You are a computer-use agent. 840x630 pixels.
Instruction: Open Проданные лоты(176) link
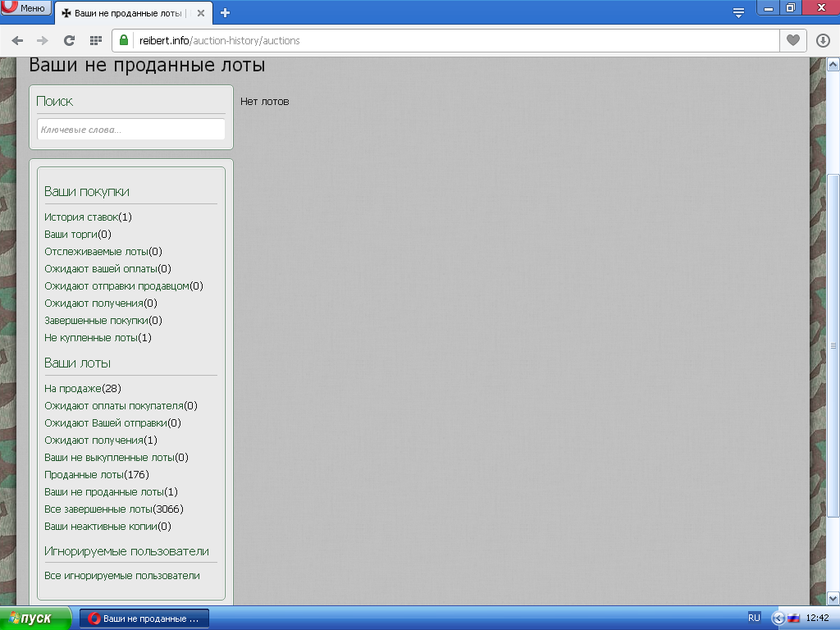97,475
